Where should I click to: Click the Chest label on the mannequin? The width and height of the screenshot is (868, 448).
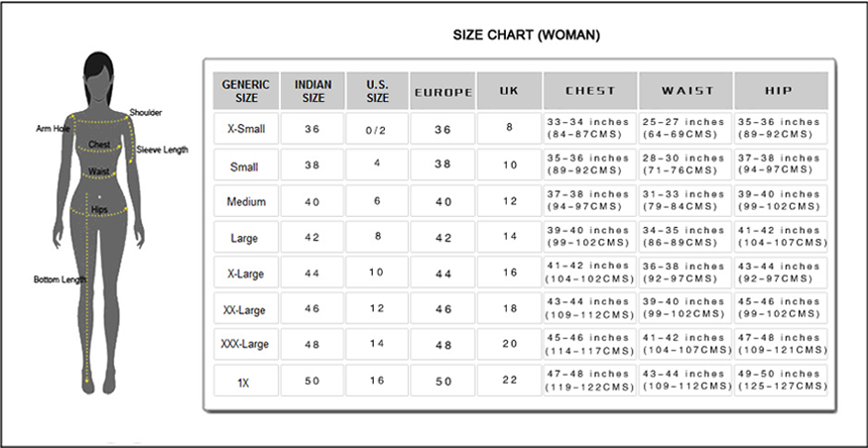click(98, 145)
